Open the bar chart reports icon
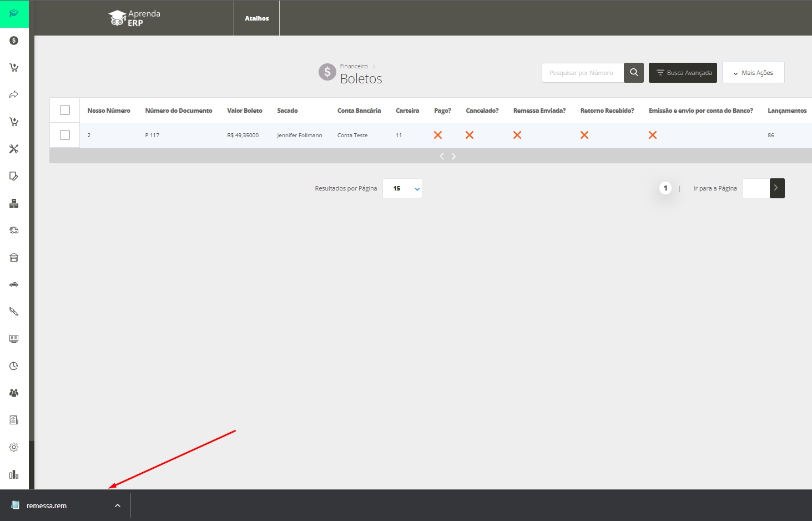Screen dimensions: 812x521 tap(14, 474)
